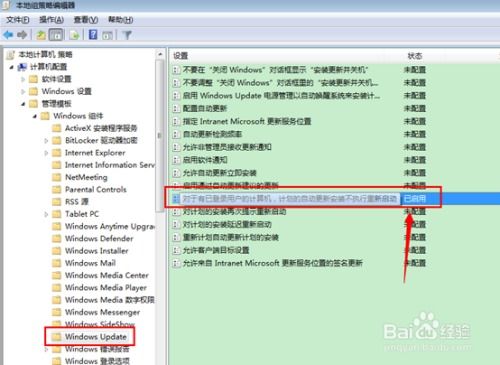Click the Export list toolbar icon

(74, 35)
